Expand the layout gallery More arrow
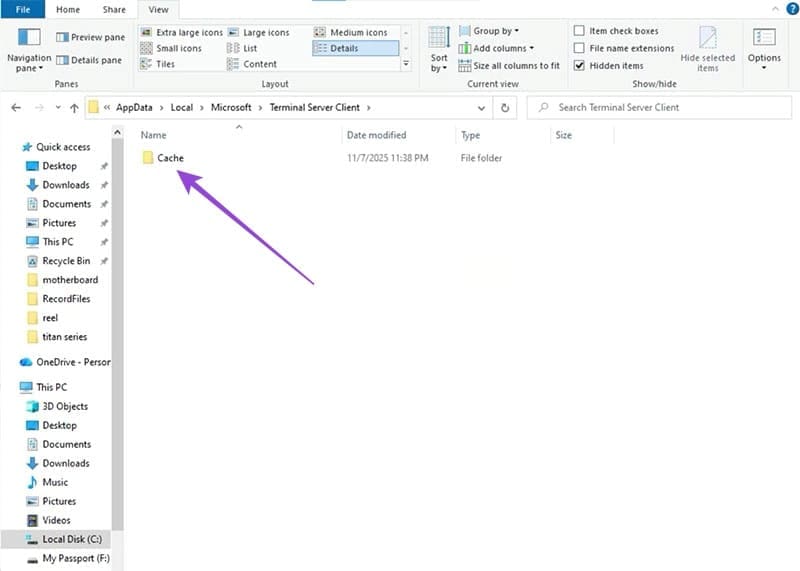Image resolution: width=800 pixels, height=571 pixels. pos(406,64)
